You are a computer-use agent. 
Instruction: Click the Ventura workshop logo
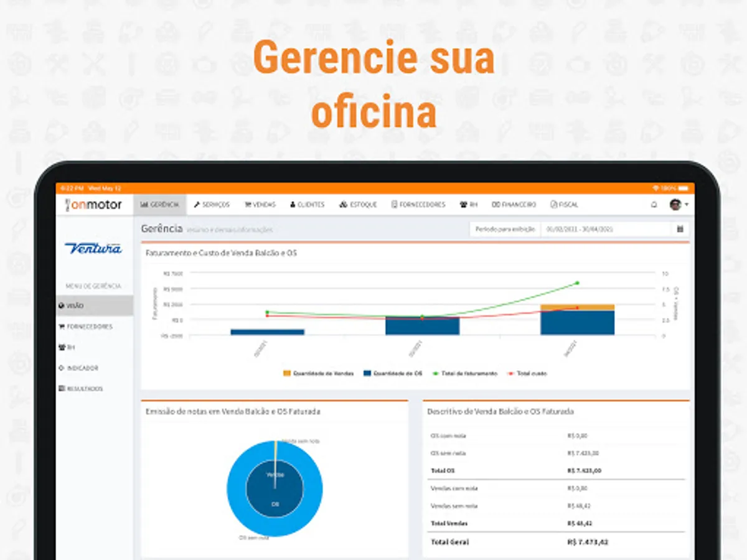point(93,248)
